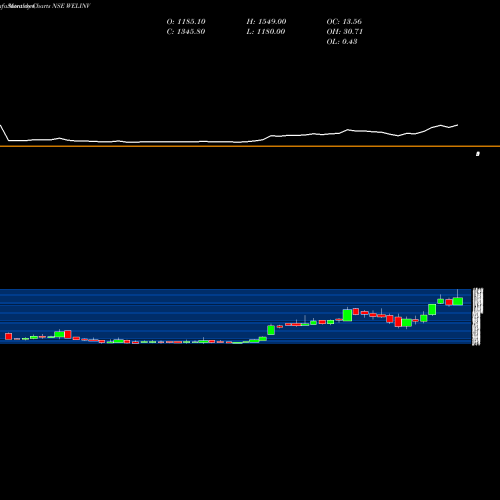Image resolution: width=500 pixels, height=500 pixels.
Task: Click the last green candlestick on the right
Action: 458,301
